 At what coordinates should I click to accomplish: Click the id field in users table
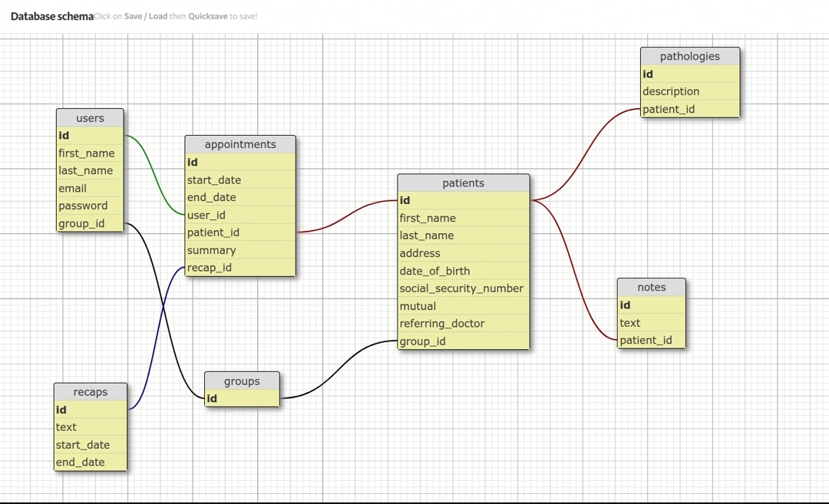tap(90, 136)
